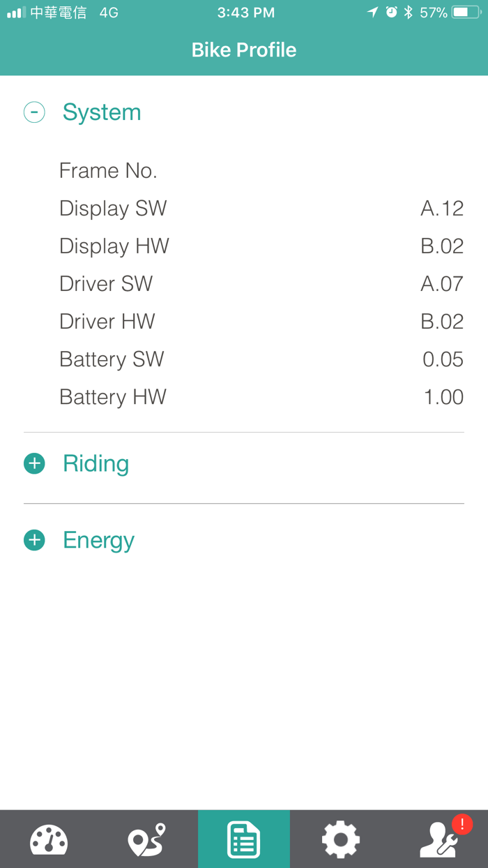Open the settings gear icon
Screen dimensions: 488x868
click(340, 839)
